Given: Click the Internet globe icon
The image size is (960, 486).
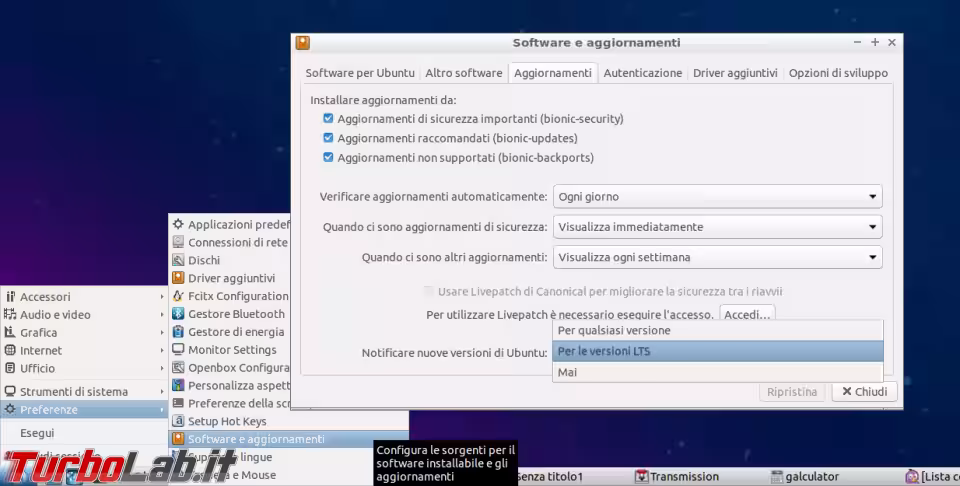Looking at the screenshot, I should (10, 350).
